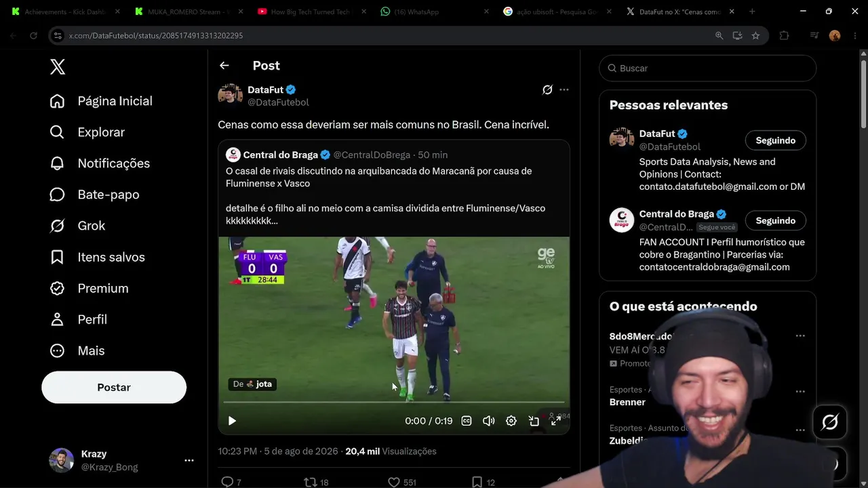Open the Brenner trending topic
868x488 pixels.
627,402
